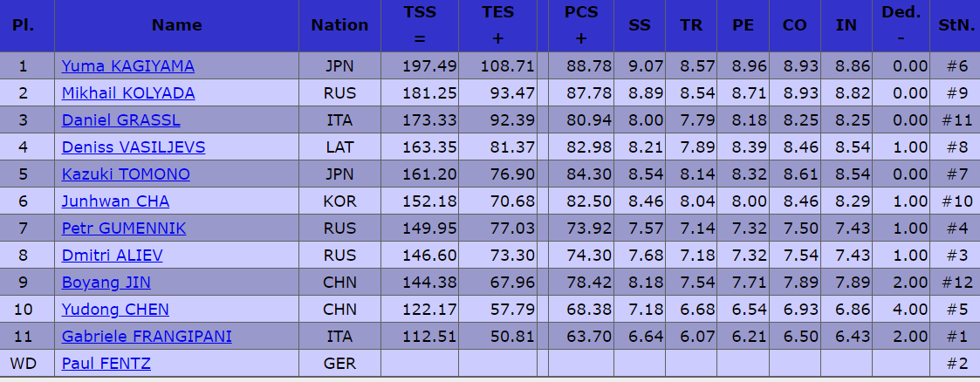
Task: Click Yuma KAGIYAMA's total score 197.49
Action: 429,66
